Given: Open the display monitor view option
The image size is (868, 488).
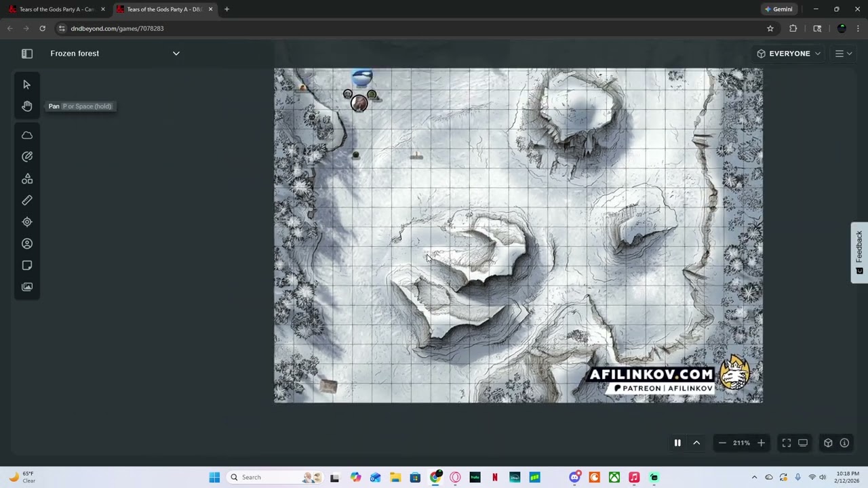Looking at the screenshot, I should [803, 443].
